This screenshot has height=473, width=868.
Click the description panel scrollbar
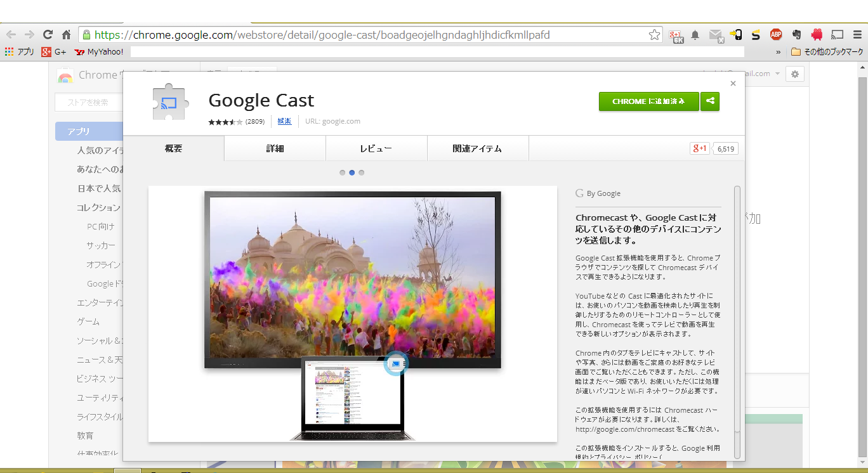coord(737,322)
